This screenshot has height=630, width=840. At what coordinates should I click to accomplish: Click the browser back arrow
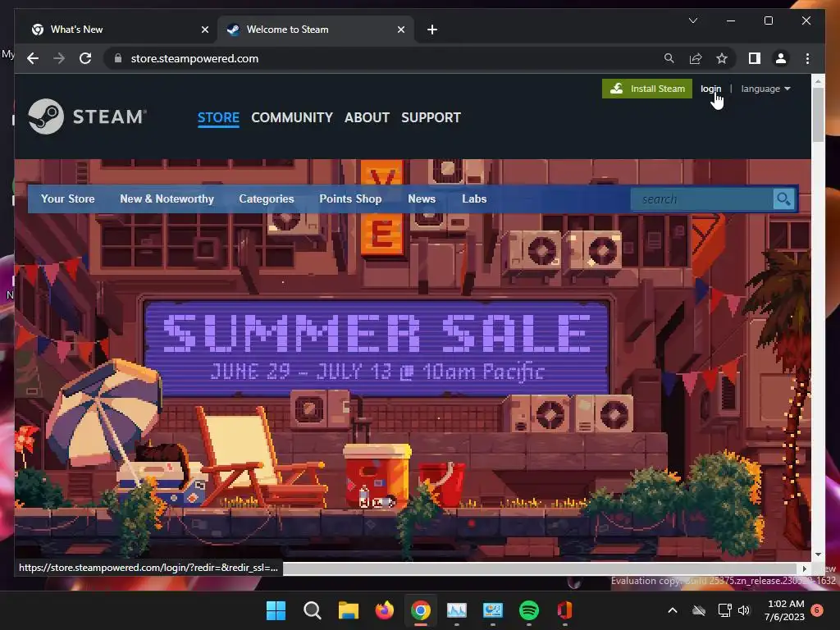pyautogui.click(x=33, y=58)
